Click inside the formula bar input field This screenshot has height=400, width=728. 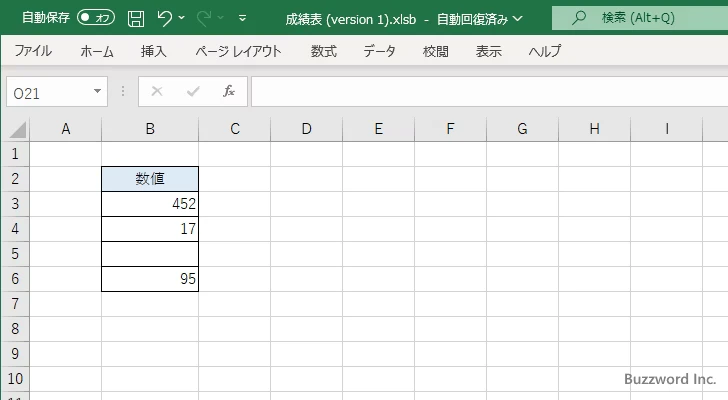click(480, 91)
